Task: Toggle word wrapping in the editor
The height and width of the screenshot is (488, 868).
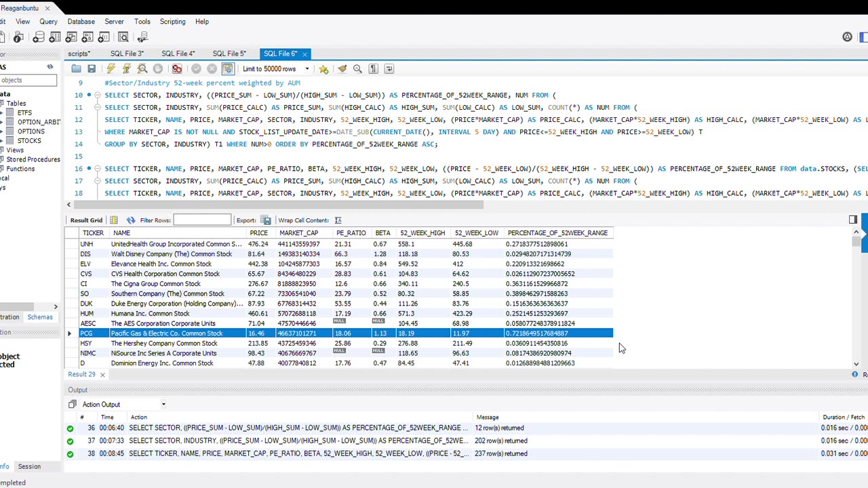Action: [x=389, y=68]
